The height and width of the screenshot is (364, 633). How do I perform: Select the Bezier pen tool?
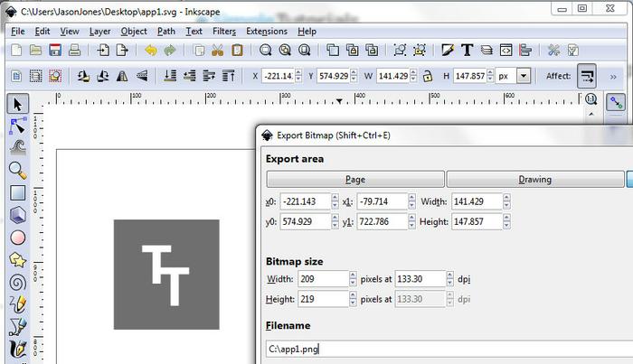coord(17,326)
